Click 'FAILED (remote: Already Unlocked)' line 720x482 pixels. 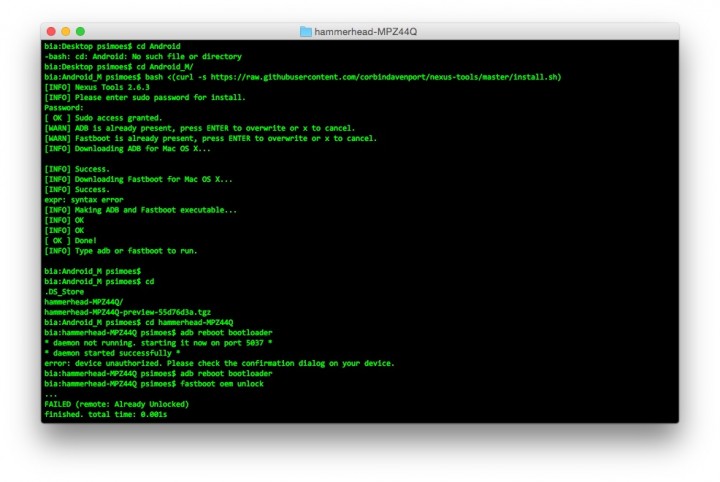pyautogui.click(x=116, y=404)
